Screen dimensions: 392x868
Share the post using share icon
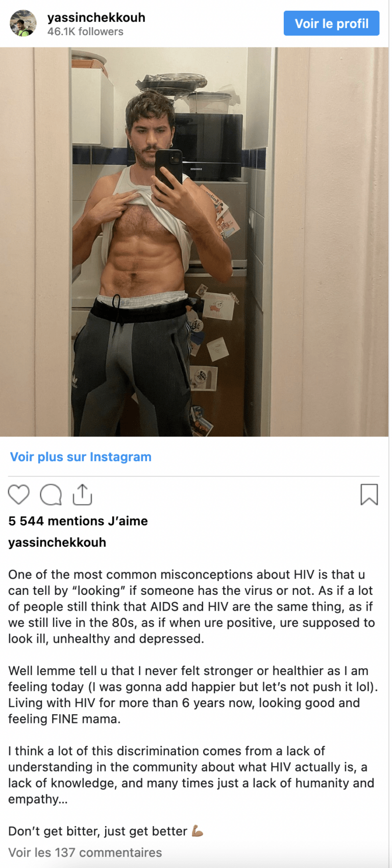(82, 494)
